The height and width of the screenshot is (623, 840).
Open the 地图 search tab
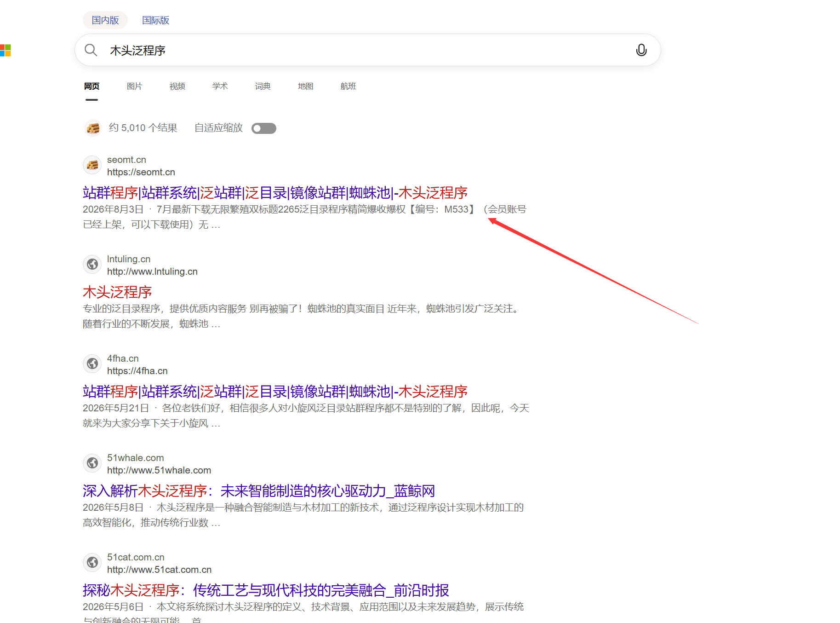(305, 86)
